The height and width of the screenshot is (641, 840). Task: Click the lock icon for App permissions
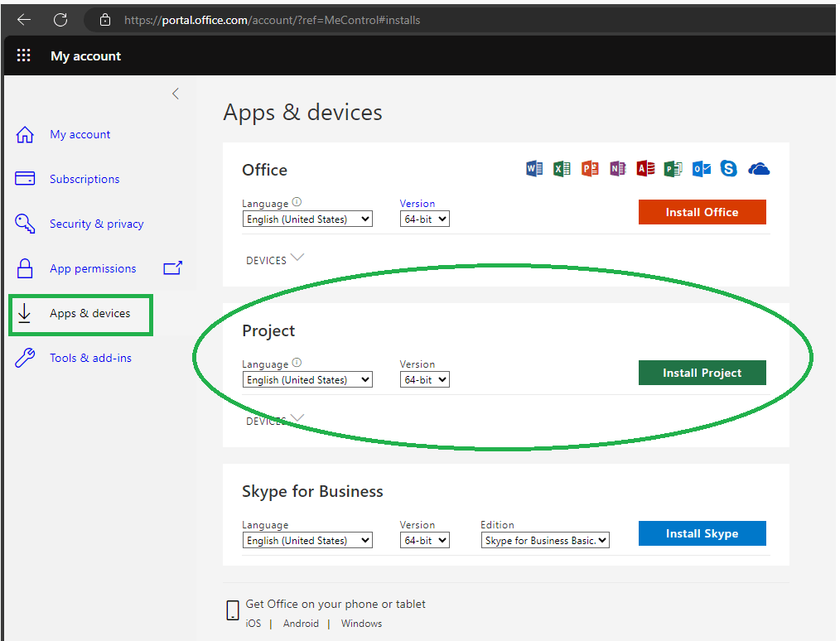pos(25,268)
